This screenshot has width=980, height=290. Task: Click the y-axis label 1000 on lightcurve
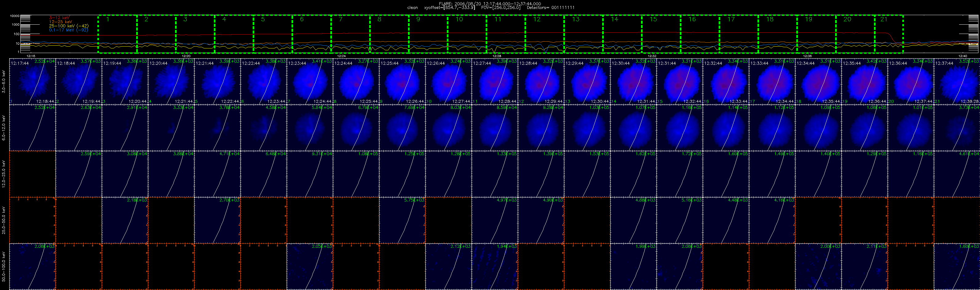16,25
